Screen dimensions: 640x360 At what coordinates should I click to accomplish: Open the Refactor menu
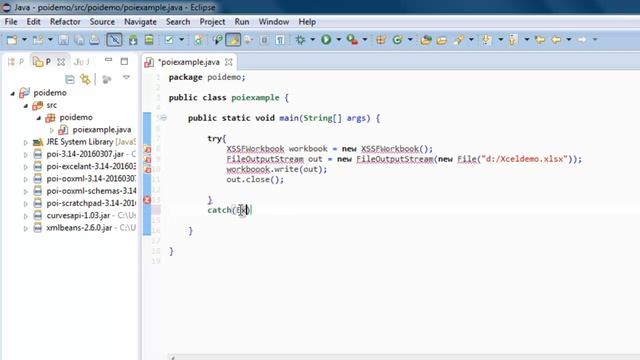65,22
